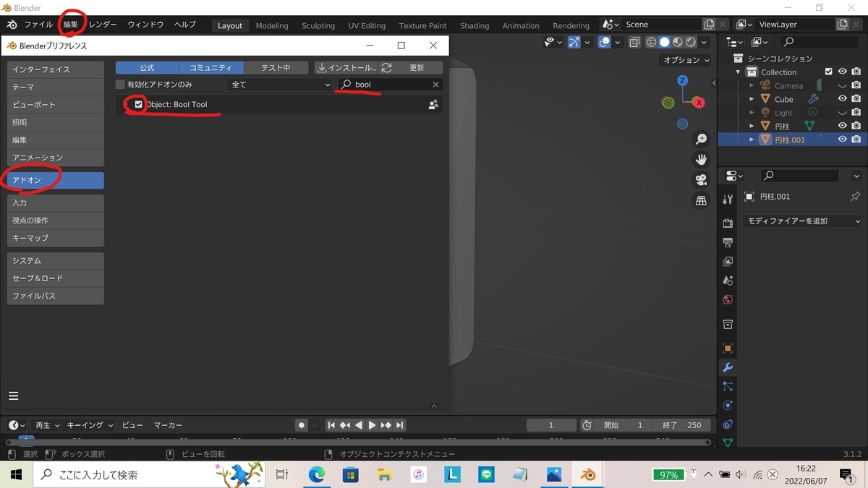Click the blue Z axis gizmo
The height and width of the screenshot is (488, 868).
coord(682,80)
